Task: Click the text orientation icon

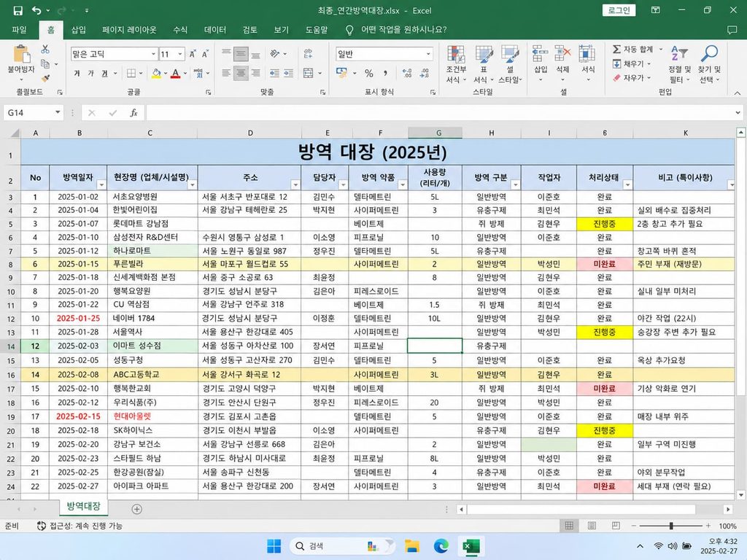Action: (275, 54)
